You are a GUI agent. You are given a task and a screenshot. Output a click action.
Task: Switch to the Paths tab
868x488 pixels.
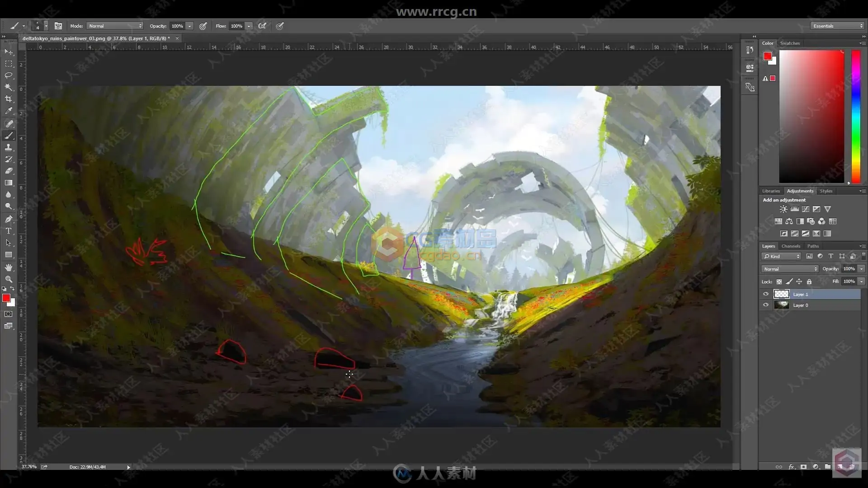pyautogui.click(x=813, y=246)
